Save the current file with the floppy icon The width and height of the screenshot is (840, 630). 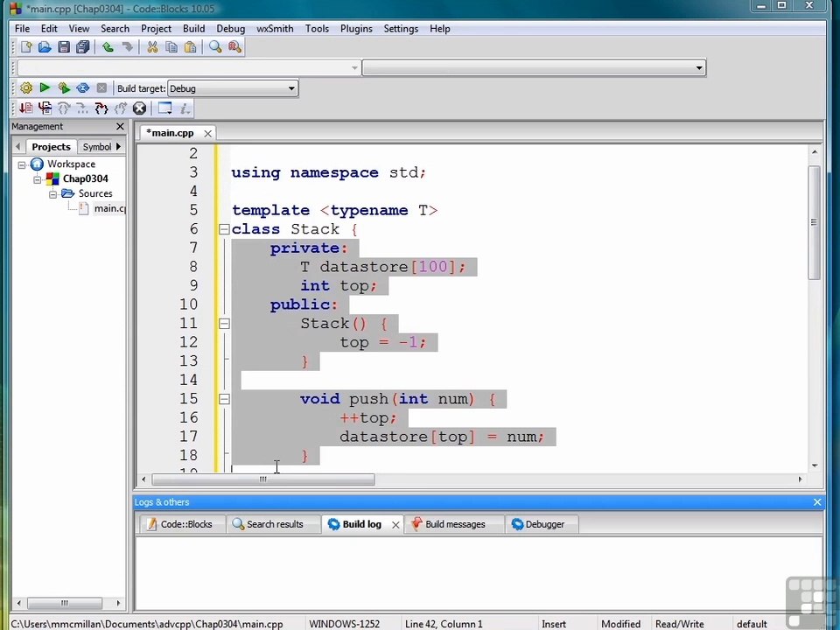tap(64, 47)
